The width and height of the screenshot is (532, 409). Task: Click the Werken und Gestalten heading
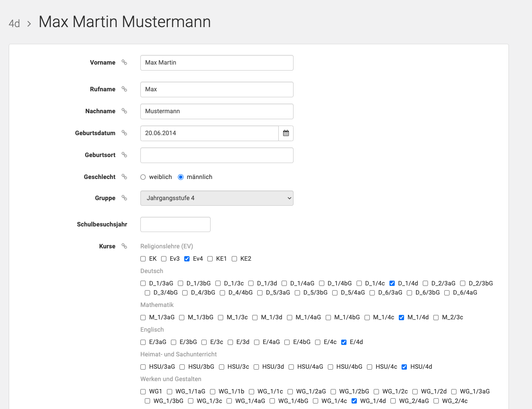point(171,379)
